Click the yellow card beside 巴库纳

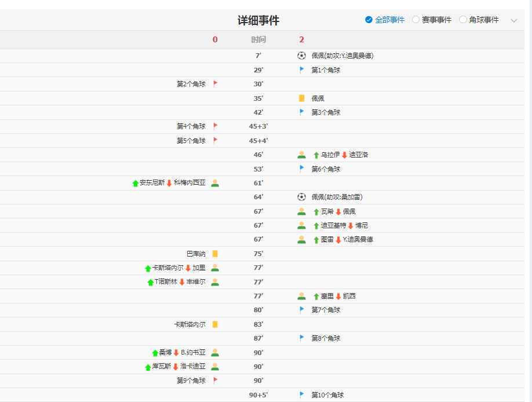pyautogui.click(x=215, y=254)
